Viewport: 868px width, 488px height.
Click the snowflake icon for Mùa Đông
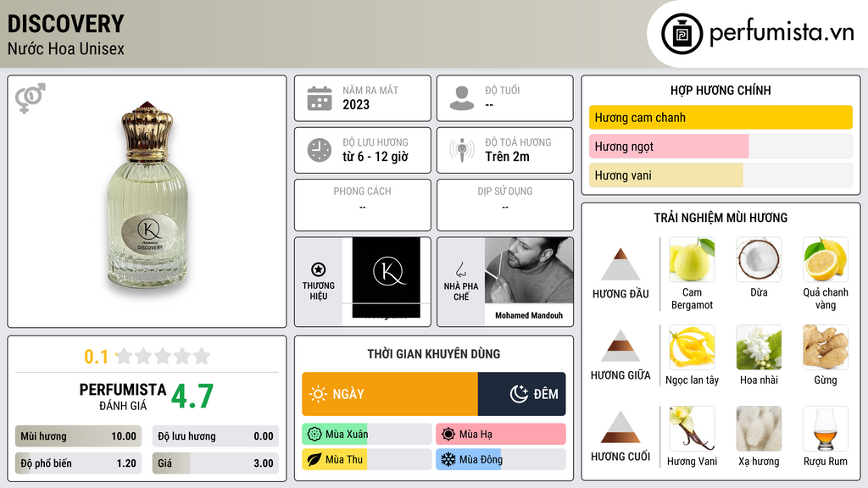pos(448,459)
